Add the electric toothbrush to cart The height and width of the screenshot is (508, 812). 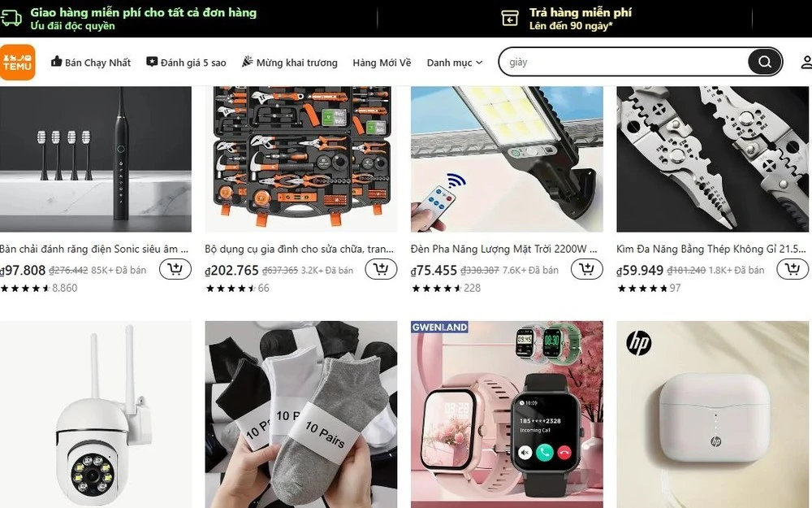click(x=175, y=269)
